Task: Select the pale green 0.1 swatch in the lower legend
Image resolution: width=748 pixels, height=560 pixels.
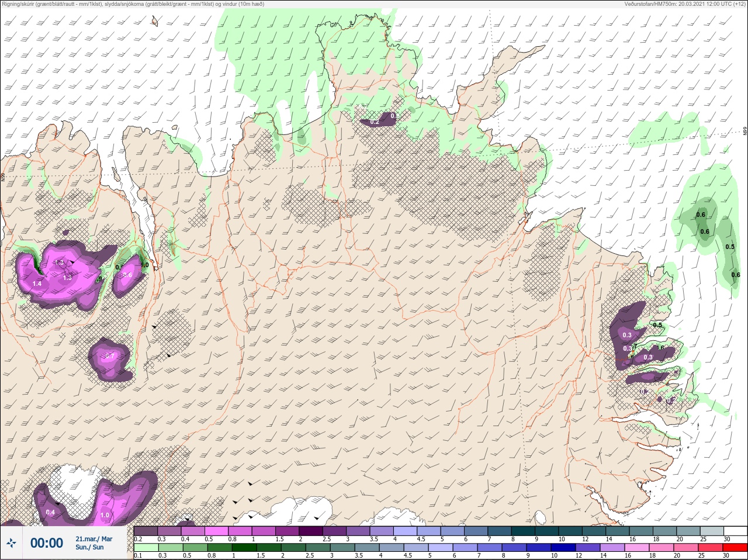Action: [146, 548]
